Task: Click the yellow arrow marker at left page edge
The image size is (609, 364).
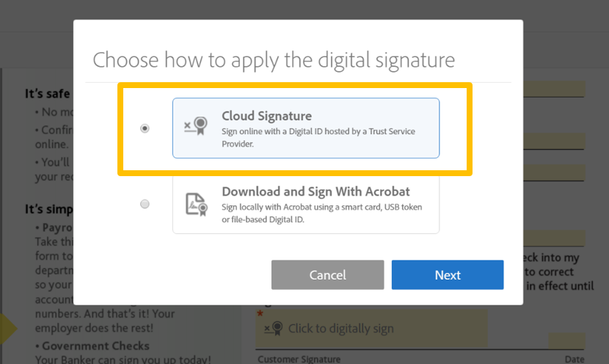Action: pos(7,329)
